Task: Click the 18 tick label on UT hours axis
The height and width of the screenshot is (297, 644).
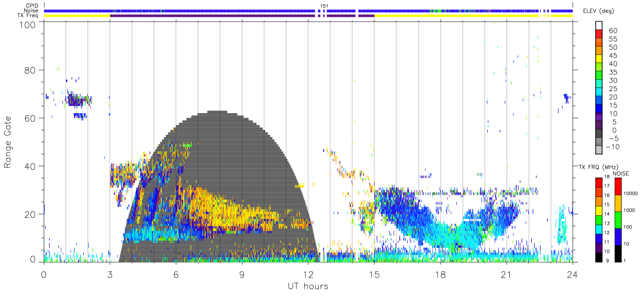Action: tap(440, 274)
